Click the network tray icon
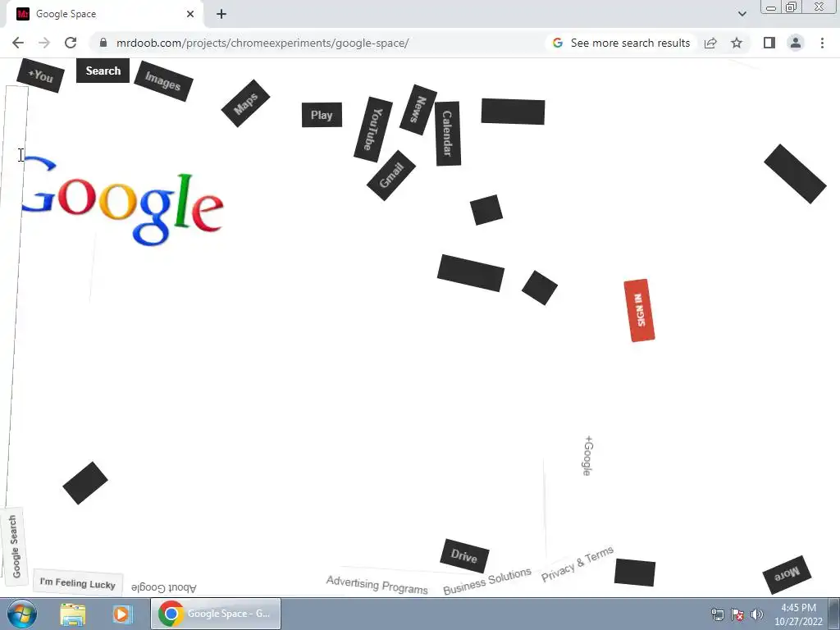 coord(717,614)
